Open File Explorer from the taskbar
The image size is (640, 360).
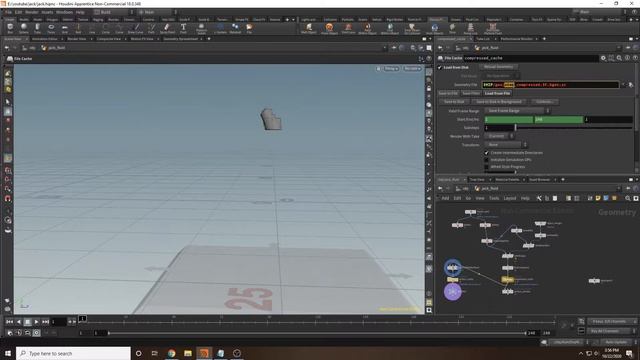pos(188,353)
